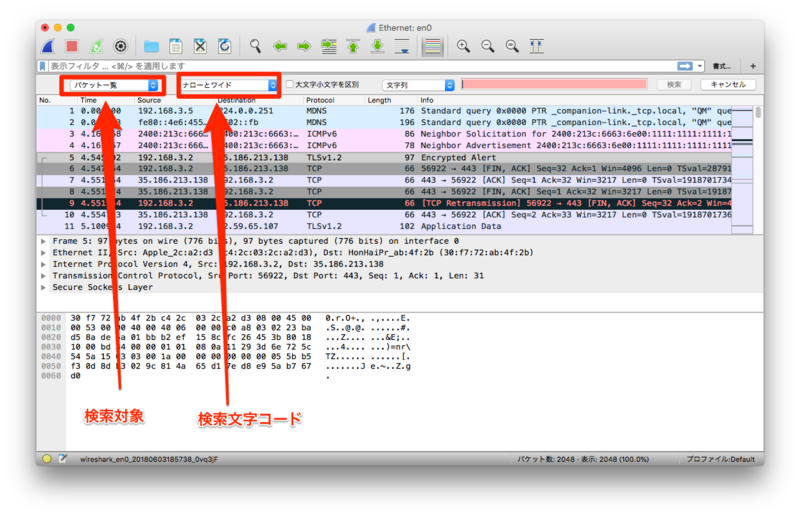Expand Secure Sockets Layer row
The image size is (800, 517).
[44, 287]
